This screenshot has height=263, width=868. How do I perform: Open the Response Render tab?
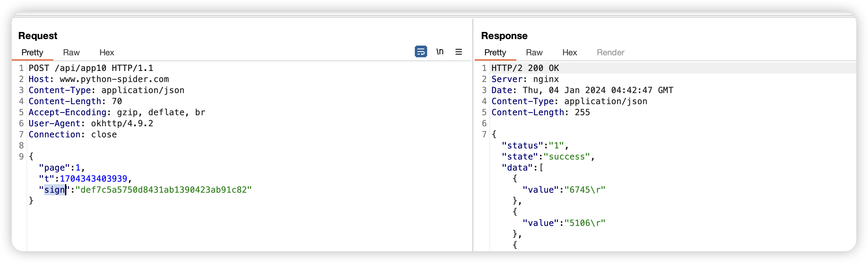pos(611,52)
